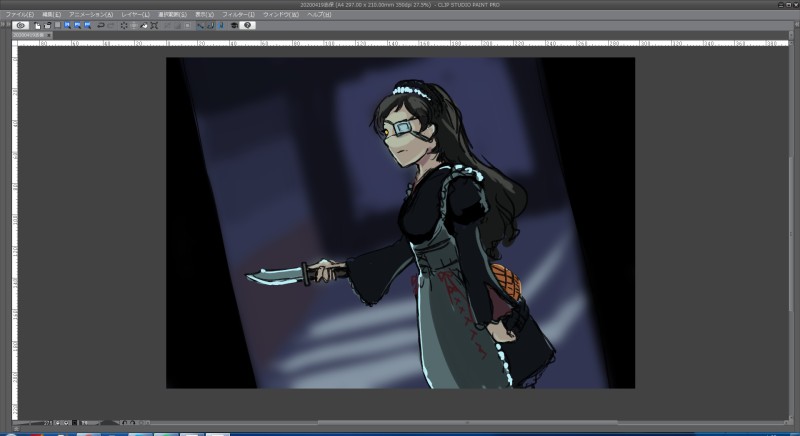The image size is (800, 436).
Task: Click the Fill bucket icon
Action: coord(144,25)
